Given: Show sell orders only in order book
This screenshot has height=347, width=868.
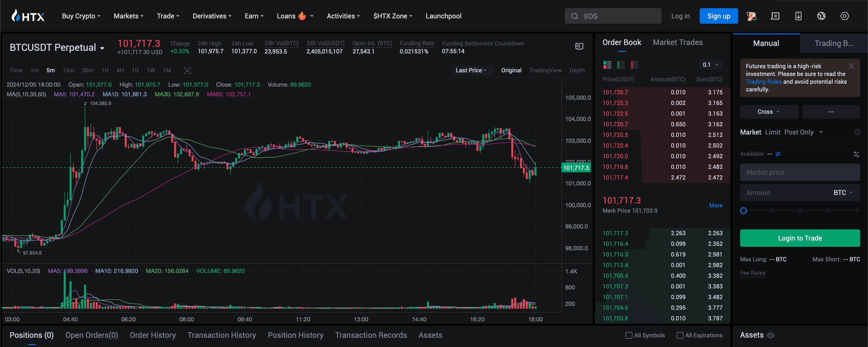Looking at the screenshot, I should pyautogui.click(x=634, y=65).
